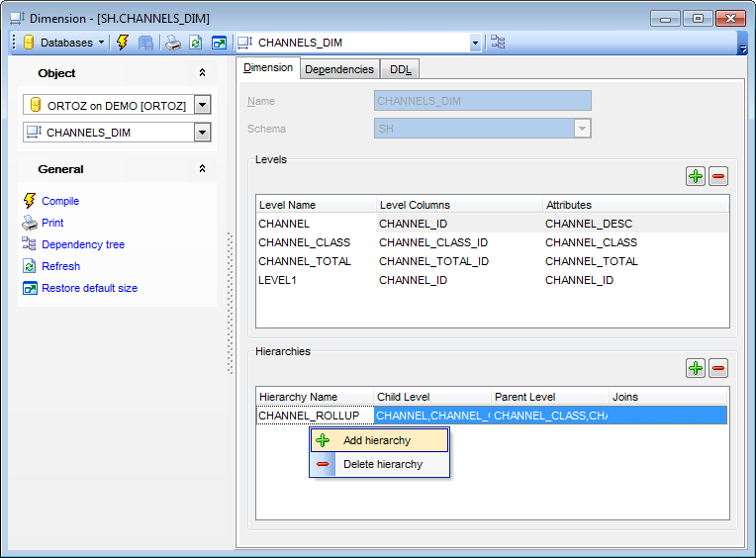Collapse the General panel section

point(202,169)
